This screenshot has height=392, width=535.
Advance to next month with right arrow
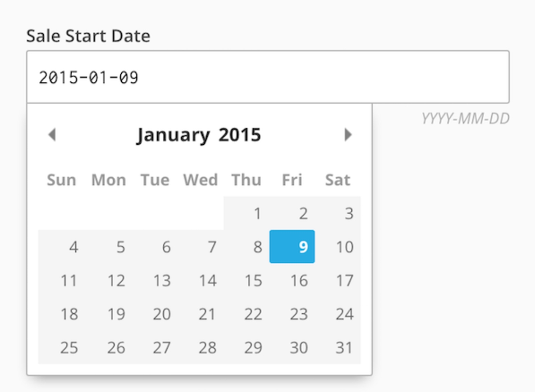pyautogui.click(x=348, y=135)
